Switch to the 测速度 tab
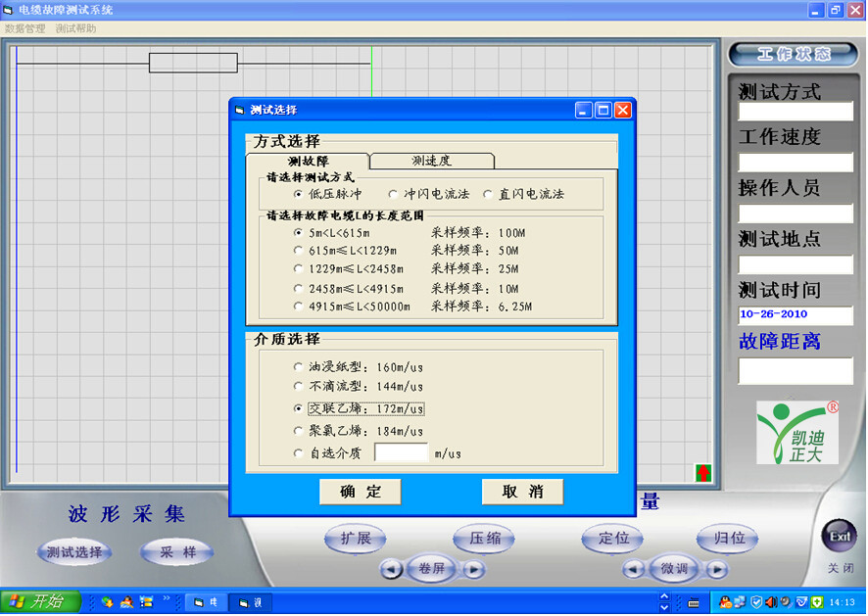 [432, 160]
